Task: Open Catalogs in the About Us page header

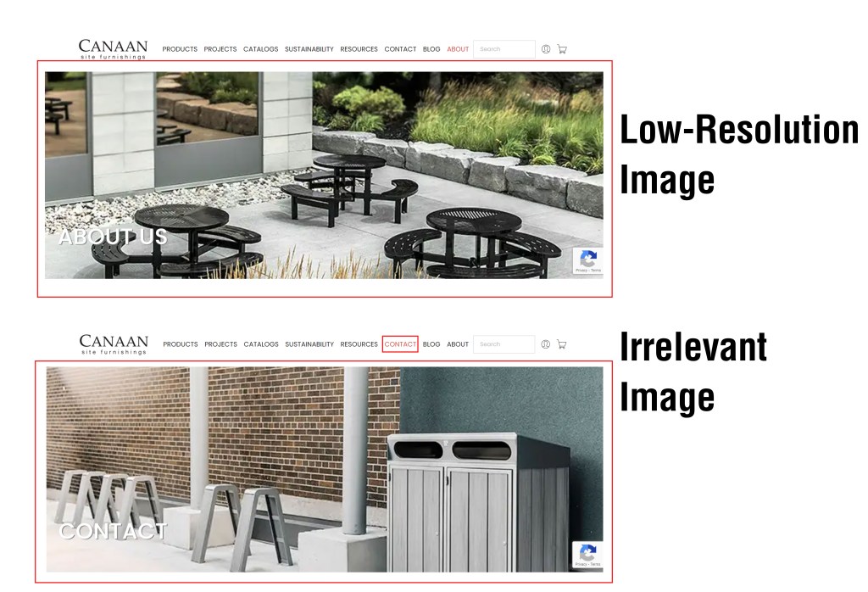Action: pyautogui.click(x=260, y=49)
